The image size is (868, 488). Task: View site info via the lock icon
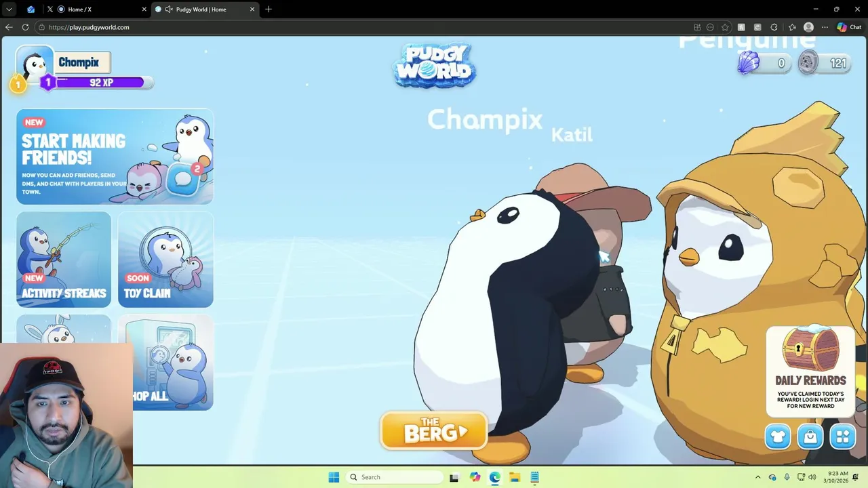(x=41, y=27)
